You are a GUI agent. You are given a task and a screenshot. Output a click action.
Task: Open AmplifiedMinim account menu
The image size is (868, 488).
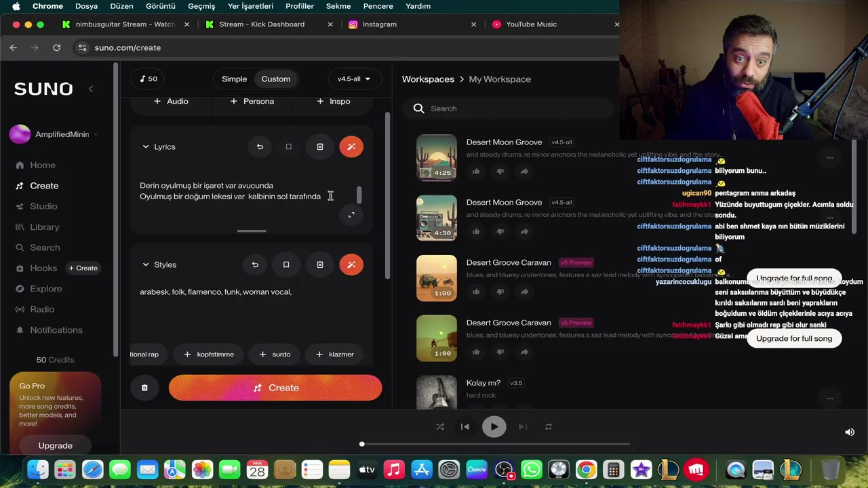click(x=54, y=134)
